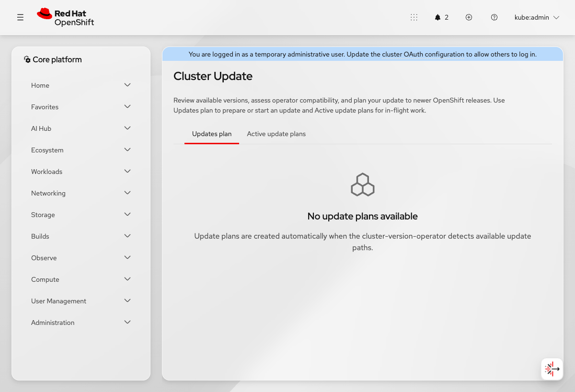Expand the Home navigation section

point(81,85)
